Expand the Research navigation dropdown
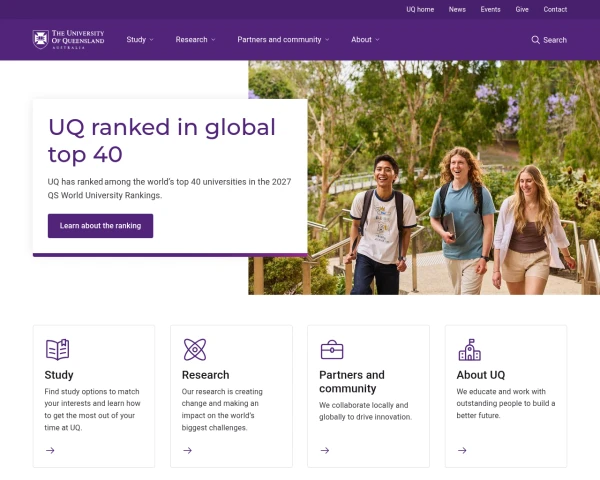 click(x=196, y=39)
